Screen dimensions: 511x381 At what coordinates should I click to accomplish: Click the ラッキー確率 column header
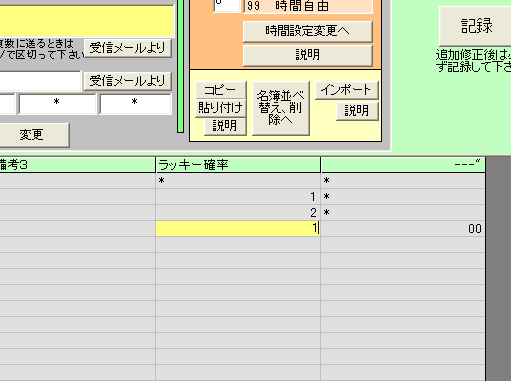click(238, 165)
